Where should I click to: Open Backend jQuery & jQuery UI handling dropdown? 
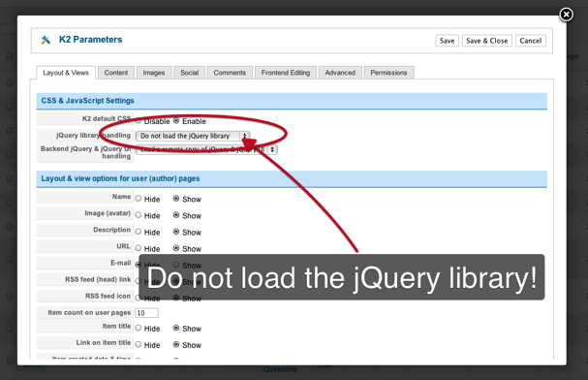[206, 149]
